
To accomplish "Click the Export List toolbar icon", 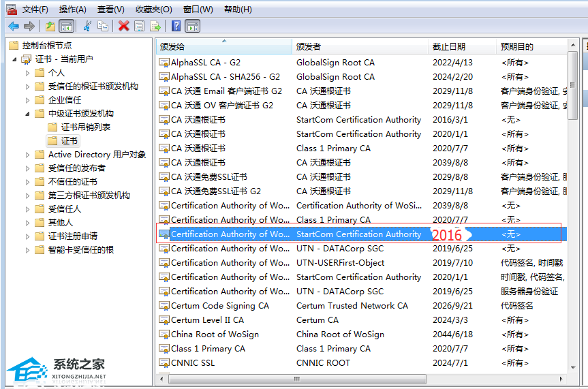I will [155, 27].
